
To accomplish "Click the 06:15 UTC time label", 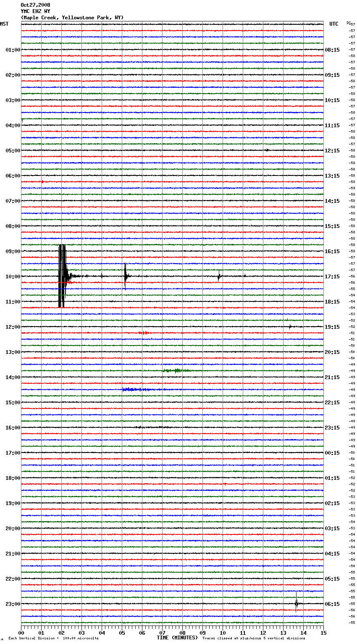I will tap(332, 604).
